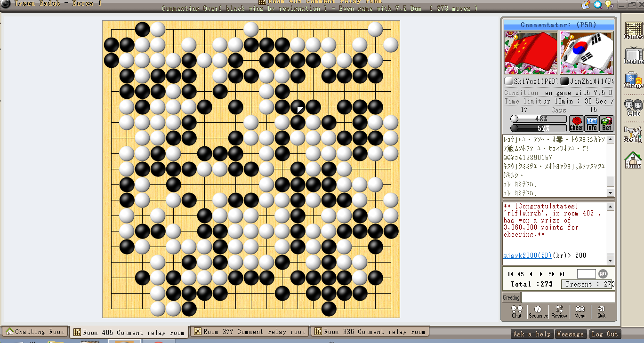This screenshot has width=644, height=343.
Task: Open the Menu book icon
Action: (580, 312)
